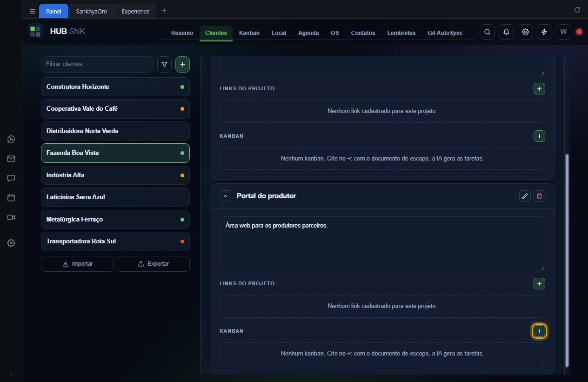588x382 pixels.
Task: Click the red status dot in header
Action: pos(579,32)
